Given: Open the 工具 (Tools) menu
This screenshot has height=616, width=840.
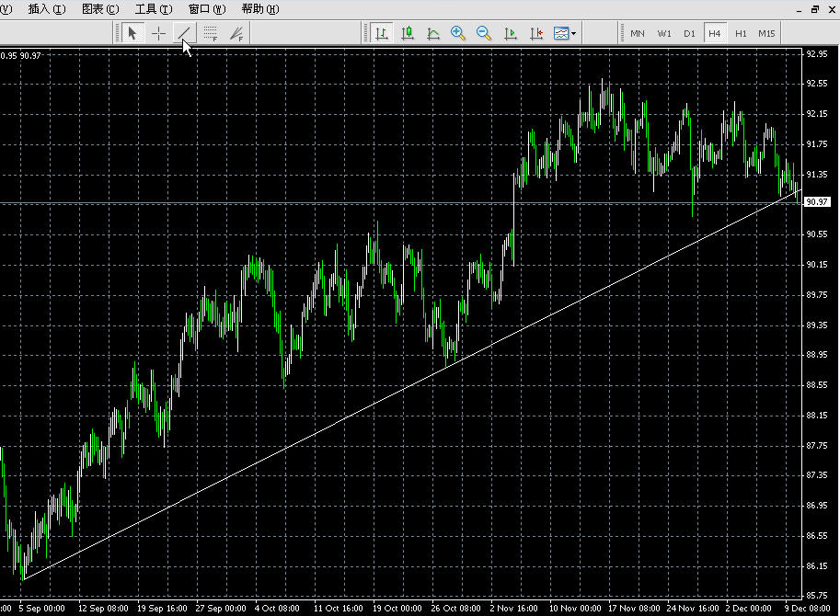Looking at the screenshot, I should (154, 9).
